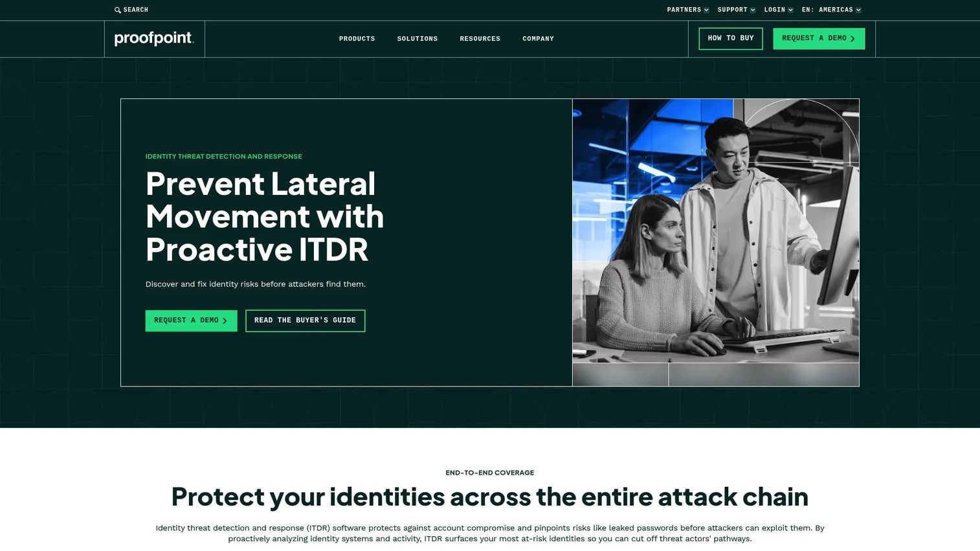
Task: Open the Products menu
Action: [x=357, y=39]
